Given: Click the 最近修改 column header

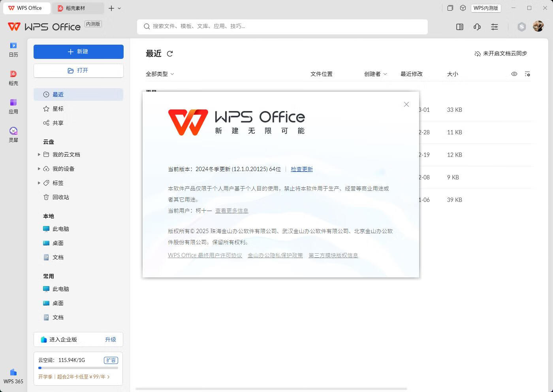Looking at the screenshot, I should pos(412,74).
